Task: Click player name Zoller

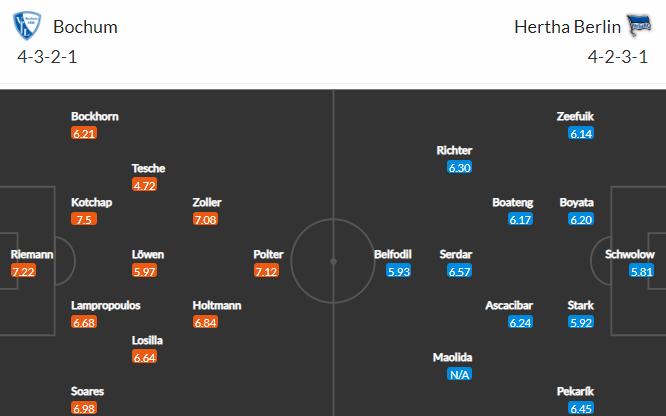Action: click(x=207, y=202)
